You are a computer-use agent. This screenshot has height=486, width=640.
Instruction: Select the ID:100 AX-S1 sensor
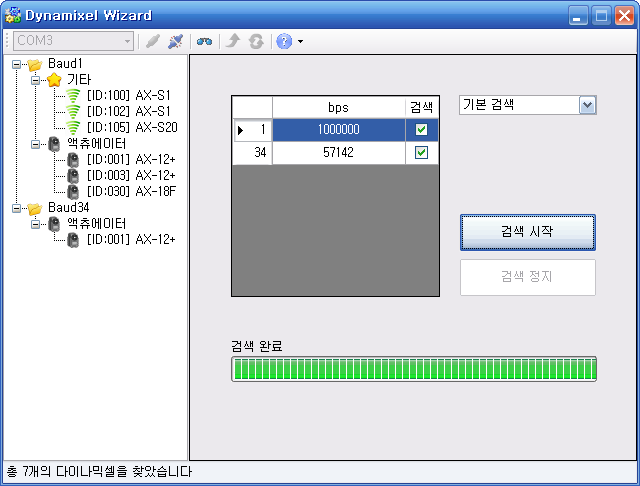point(128,95)
